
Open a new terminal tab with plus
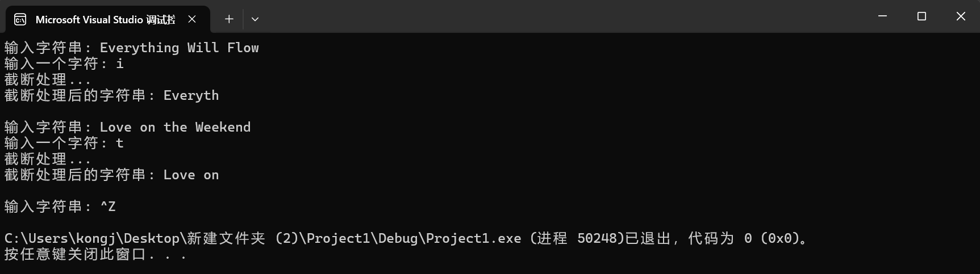point(229,19)
